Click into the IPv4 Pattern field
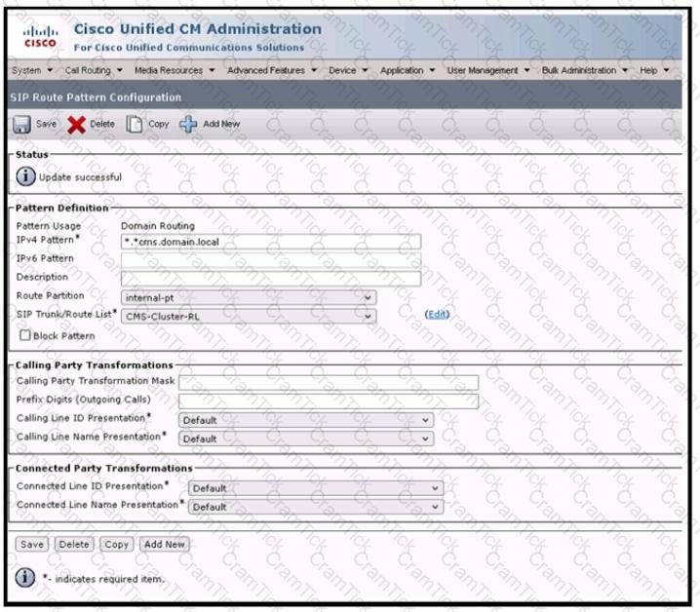 point(270,242)
